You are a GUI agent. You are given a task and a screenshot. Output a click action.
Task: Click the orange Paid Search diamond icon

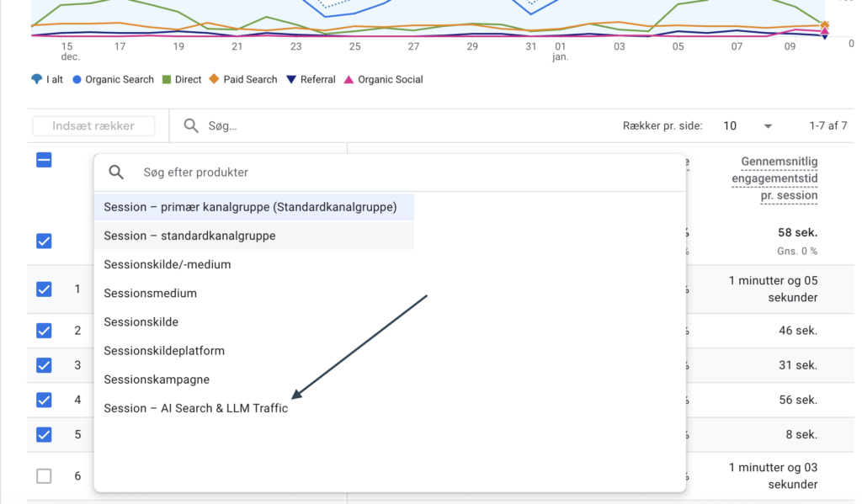tap(214, 79)
